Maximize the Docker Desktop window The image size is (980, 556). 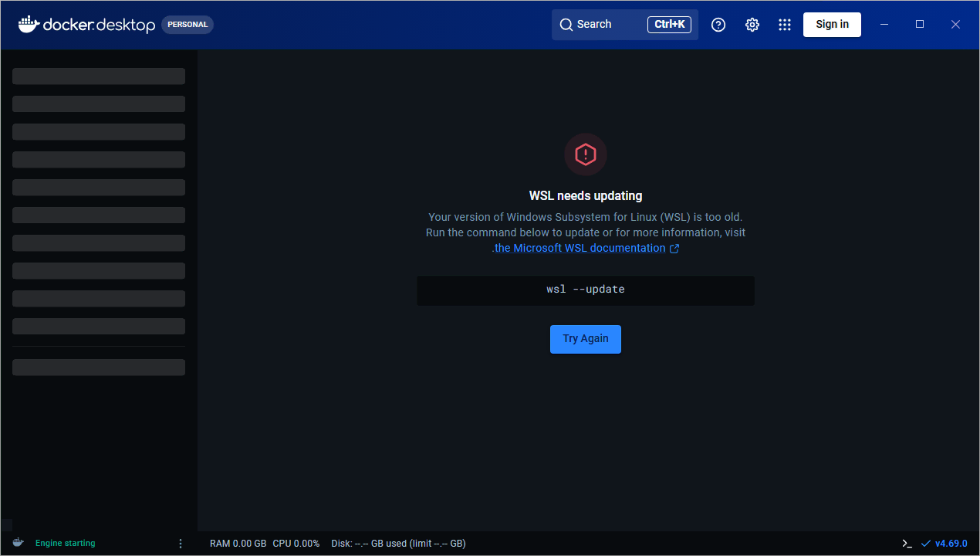920,25
